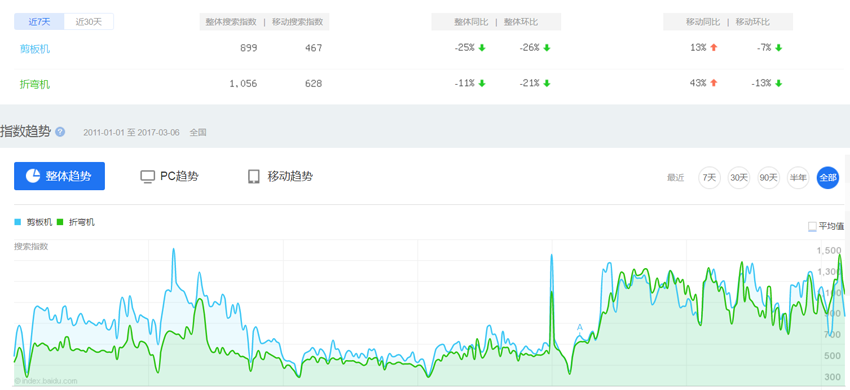Open the 剪板机 keyword link
The height and width of the screenshot is (390, 850).
[35, 49]
